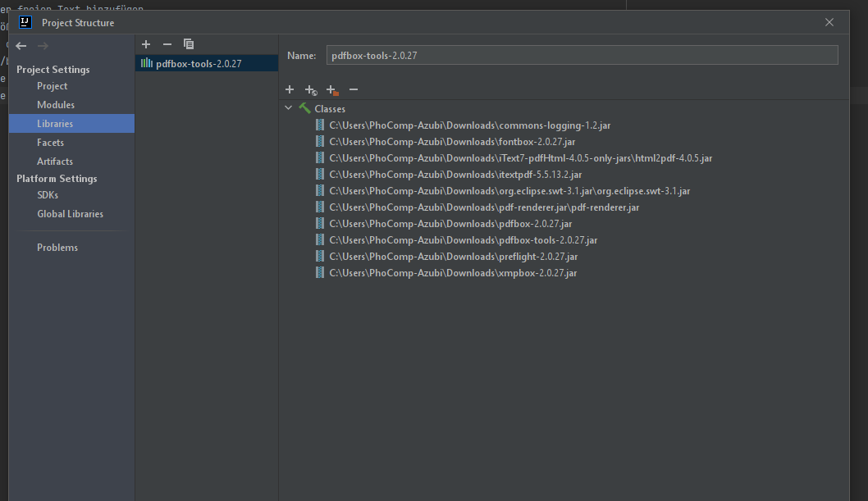Viewport: 868px width, 501px height.
Task: Open the Modules settings page
Action: tap(56, 105)
